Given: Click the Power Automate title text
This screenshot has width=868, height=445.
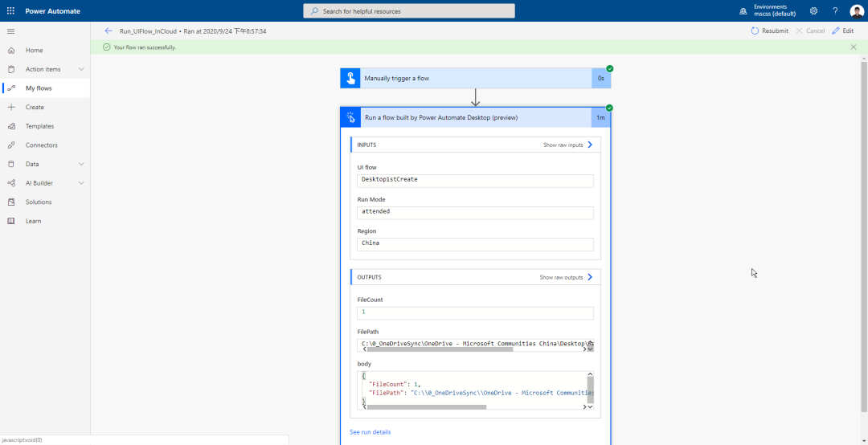Looking at the screenshot, I should [52, 11].
